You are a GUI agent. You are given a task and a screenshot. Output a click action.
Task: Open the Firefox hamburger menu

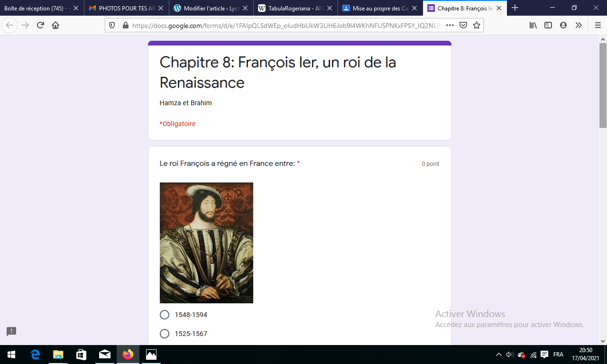tap(598, 25)
